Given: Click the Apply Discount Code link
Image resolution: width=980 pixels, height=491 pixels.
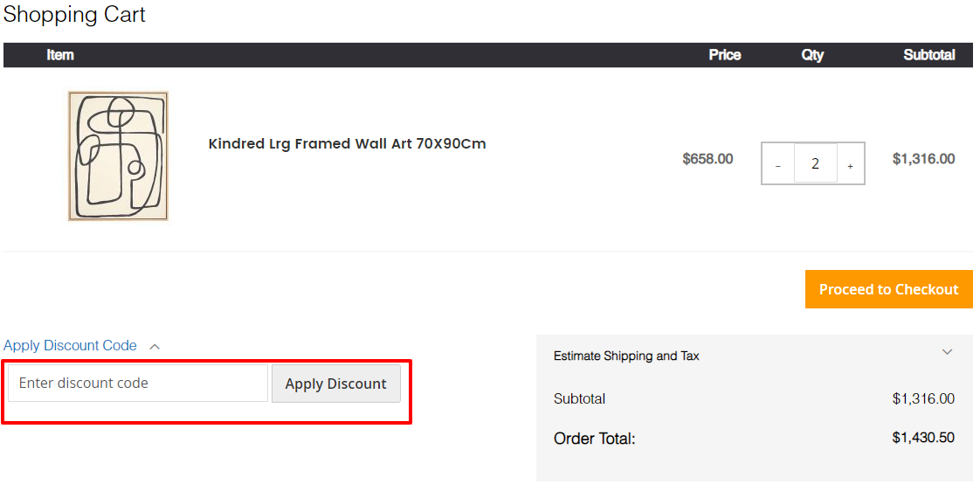Looking at the screenshot, I should point(70,345).
